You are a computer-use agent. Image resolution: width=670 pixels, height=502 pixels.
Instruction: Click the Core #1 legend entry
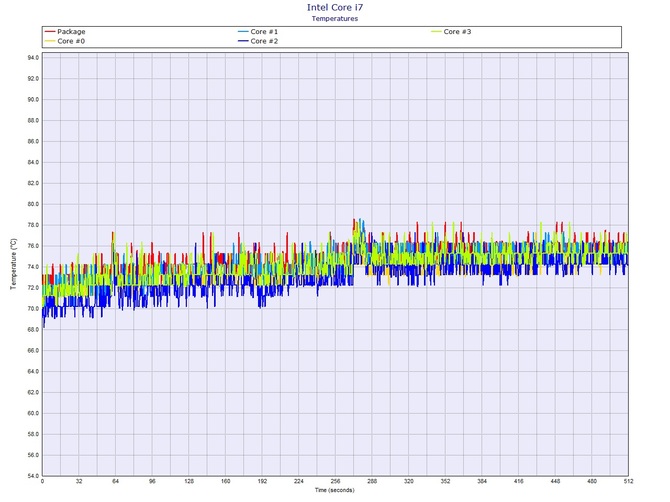coord(258,32)
